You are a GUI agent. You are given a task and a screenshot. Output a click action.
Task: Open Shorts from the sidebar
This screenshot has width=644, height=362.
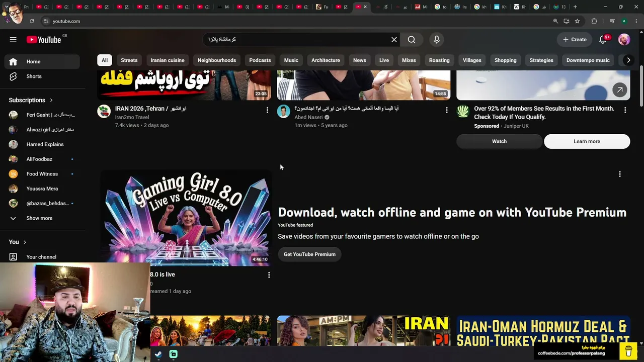tap(42, 76)
